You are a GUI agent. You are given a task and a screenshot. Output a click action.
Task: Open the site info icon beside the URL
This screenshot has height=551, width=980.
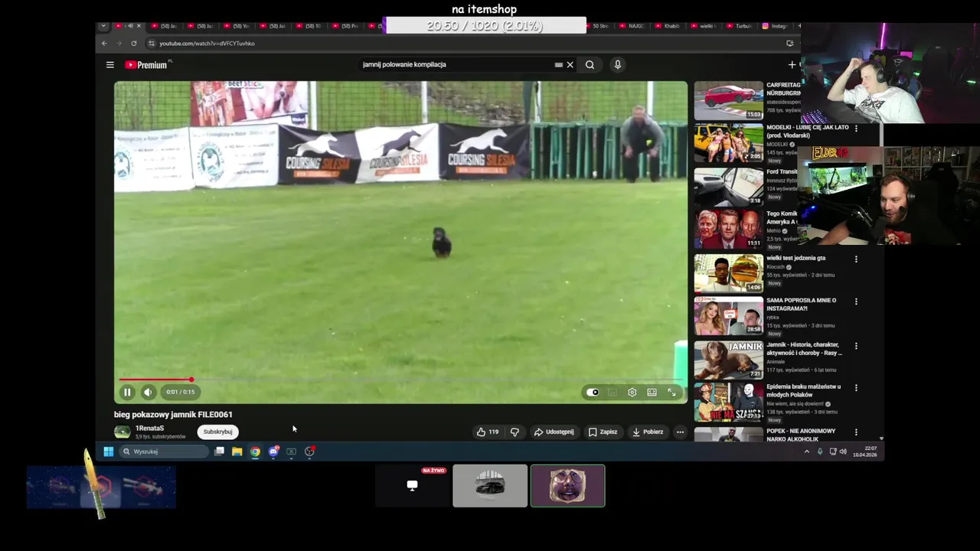(152, 44)
